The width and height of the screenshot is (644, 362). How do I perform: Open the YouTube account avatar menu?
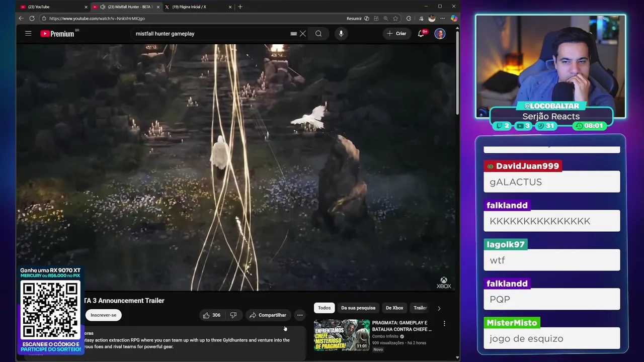440,34
